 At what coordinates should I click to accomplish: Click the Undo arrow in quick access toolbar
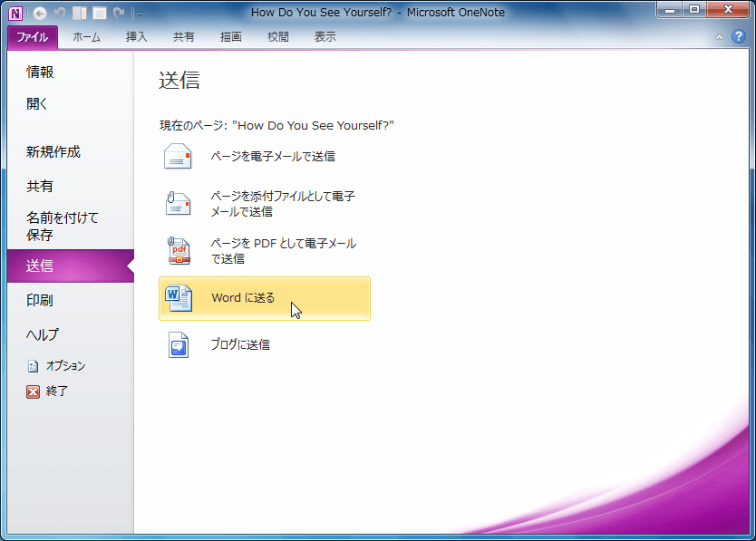[60, 13]
